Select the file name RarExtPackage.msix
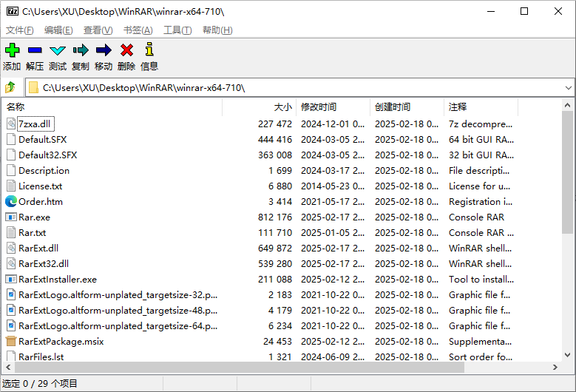Screen dimensions: 576x392 point(61,341)
